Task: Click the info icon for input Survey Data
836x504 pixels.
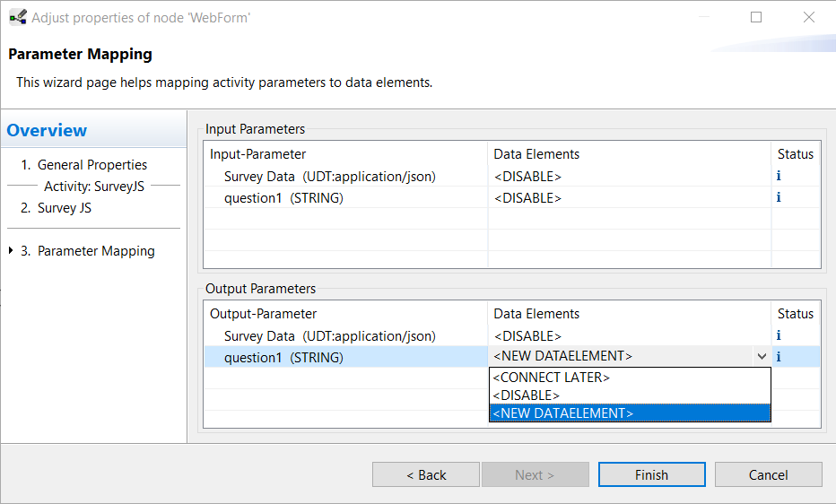Action: [x=779, y=176]
